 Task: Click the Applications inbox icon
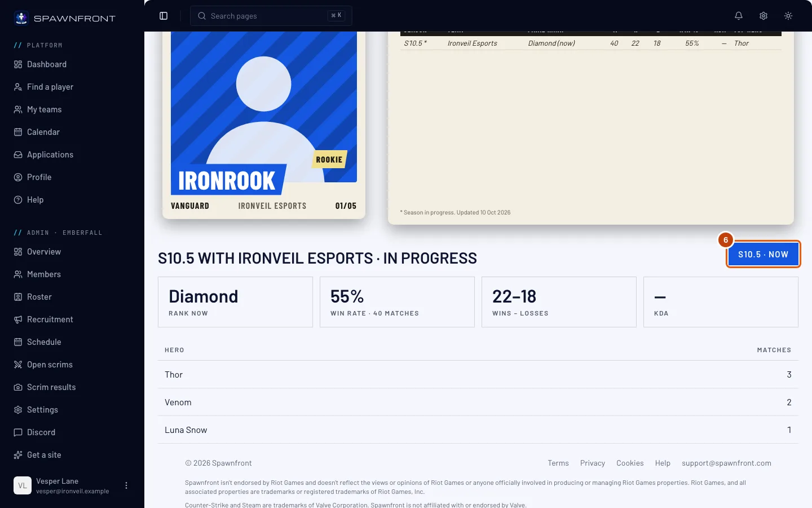coord(18,155)
